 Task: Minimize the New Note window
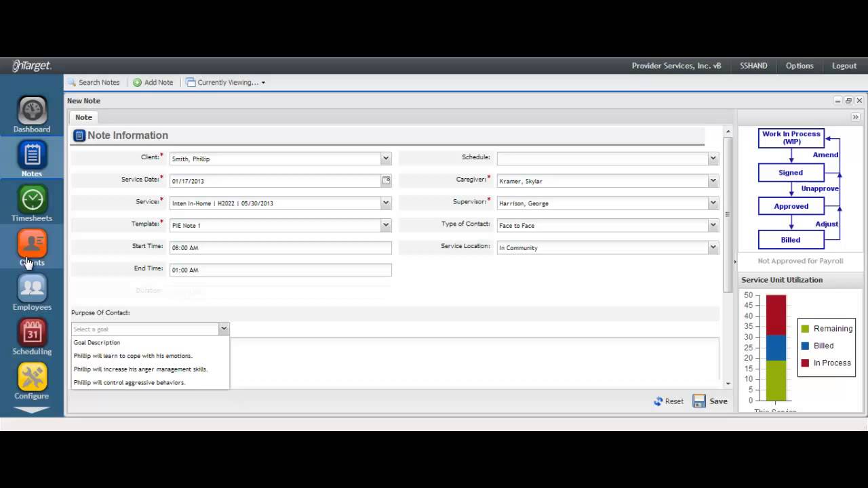click(838, 101)
